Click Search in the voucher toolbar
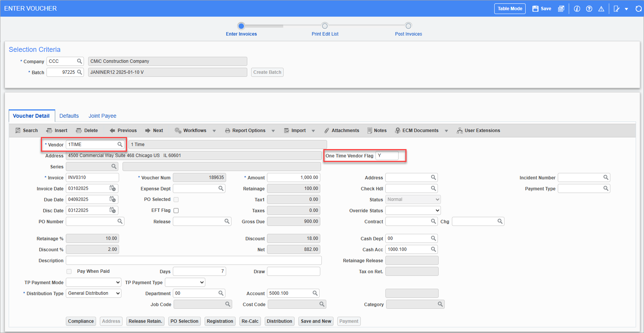The width and height of the screenshot is (644, 333). [x=26, y=131]
